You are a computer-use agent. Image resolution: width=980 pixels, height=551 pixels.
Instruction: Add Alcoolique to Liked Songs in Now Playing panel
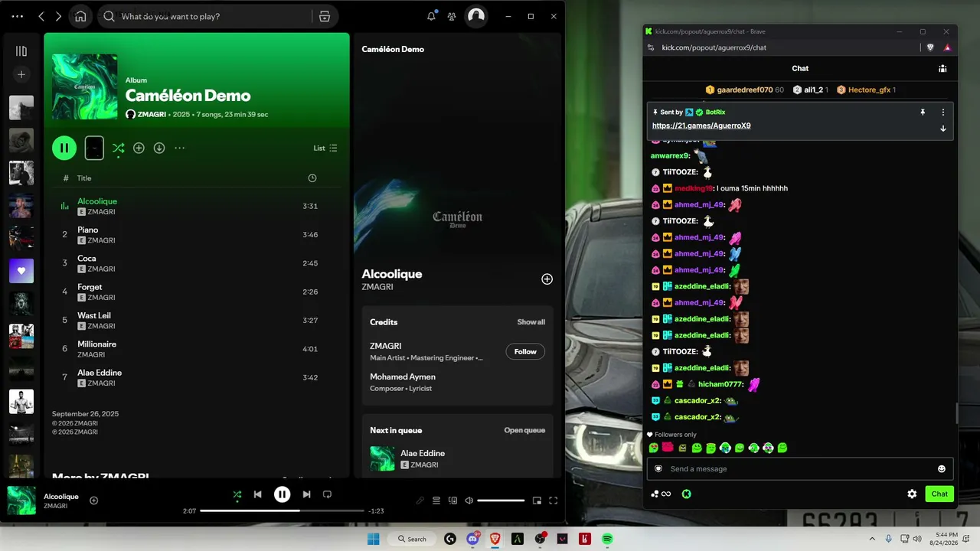coord(547,279)
